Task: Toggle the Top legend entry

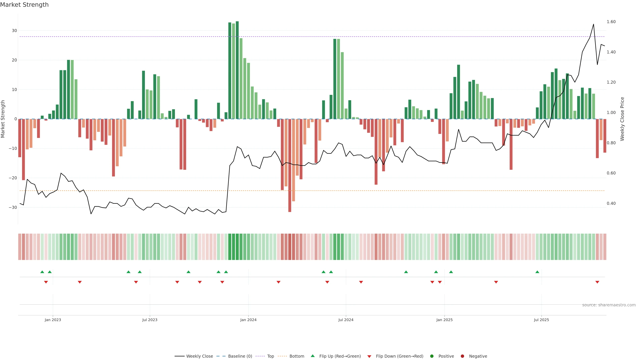Action: click(x=271, y=356)
